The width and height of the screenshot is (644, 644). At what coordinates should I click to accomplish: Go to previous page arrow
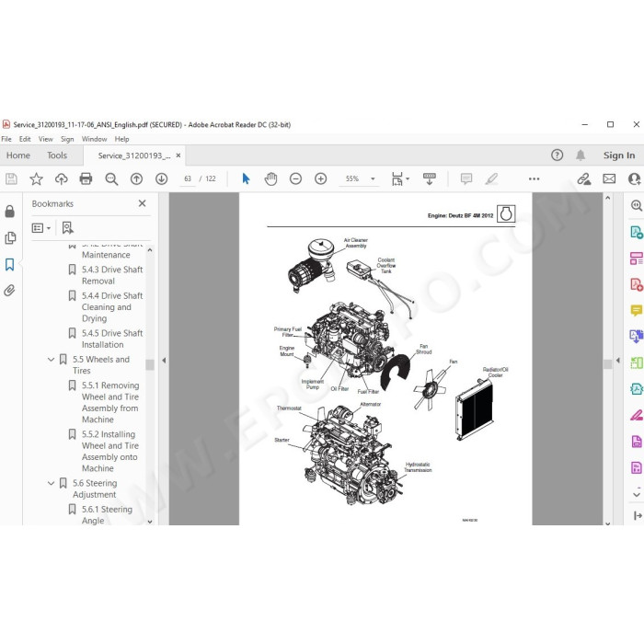pos(136,178)
